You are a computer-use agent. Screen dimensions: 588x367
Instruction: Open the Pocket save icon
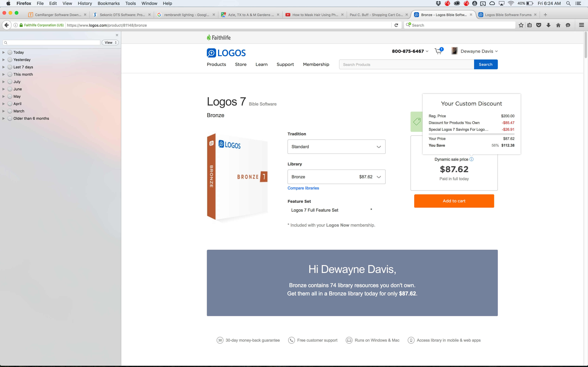539,25
